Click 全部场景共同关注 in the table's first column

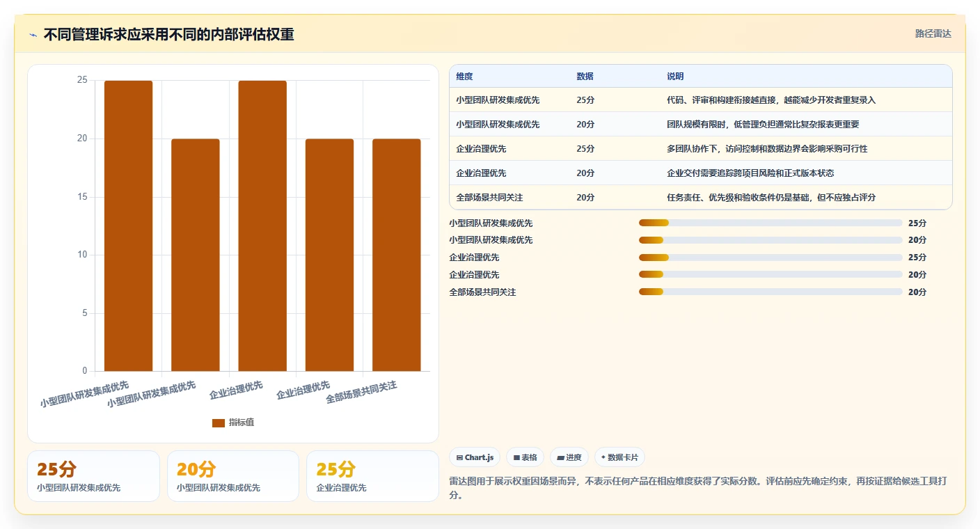(489, 198)
